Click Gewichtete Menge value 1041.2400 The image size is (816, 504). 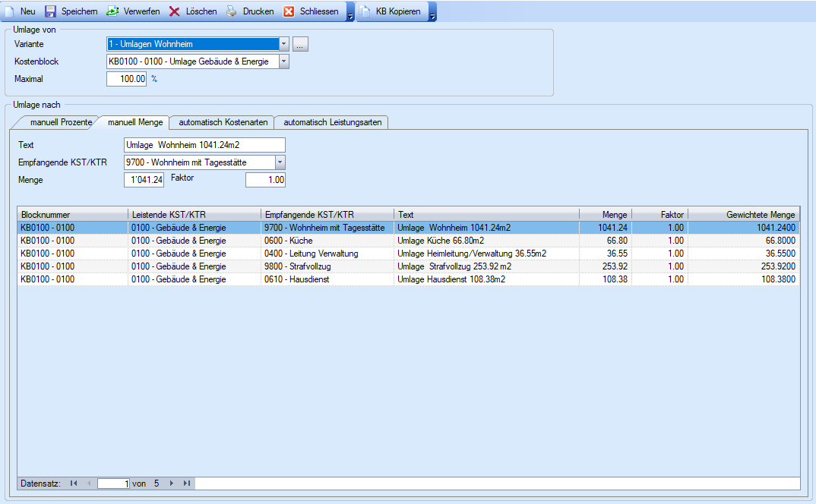[x=776, y=228]
